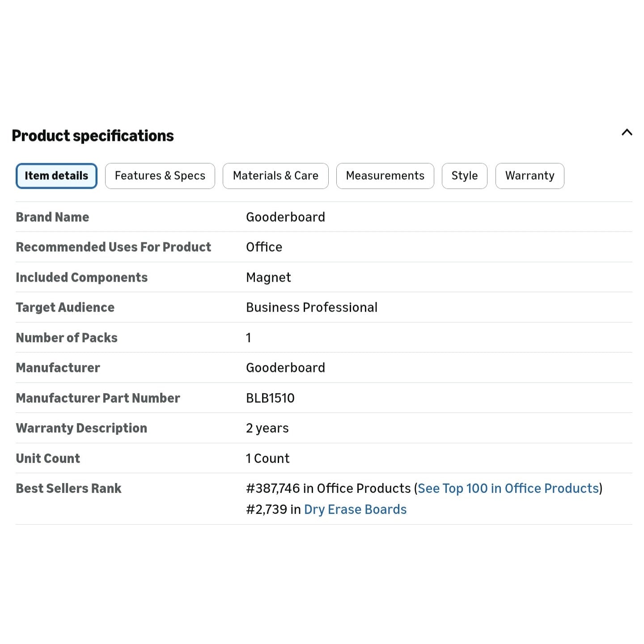The image size is (644, 644).
Task: Collapse the Product specifications section chevron
Action: coord(627,132)
